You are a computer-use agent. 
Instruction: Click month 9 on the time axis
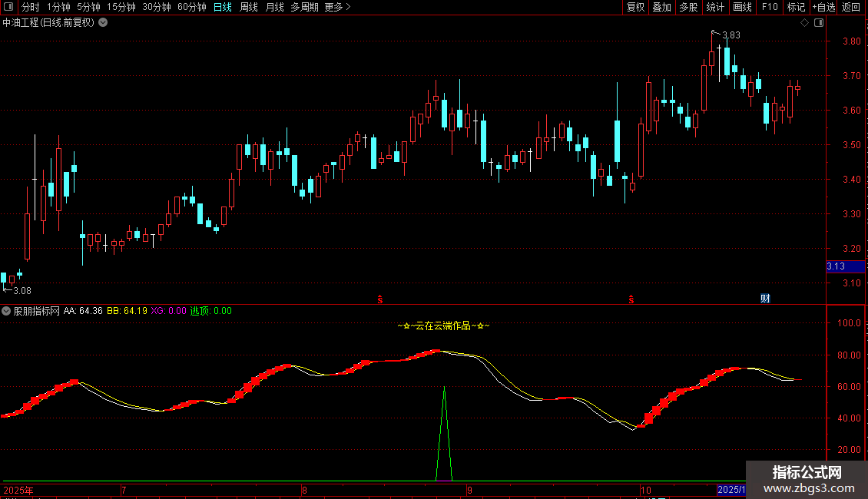coord(469,490)
